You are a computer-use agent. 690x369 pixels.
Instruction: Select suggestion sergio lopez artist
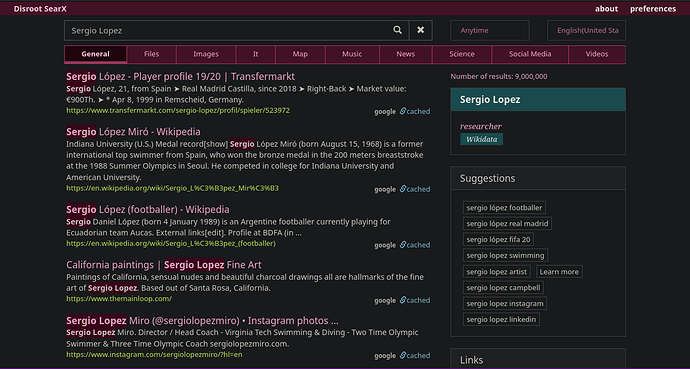[x=496, y=271]
